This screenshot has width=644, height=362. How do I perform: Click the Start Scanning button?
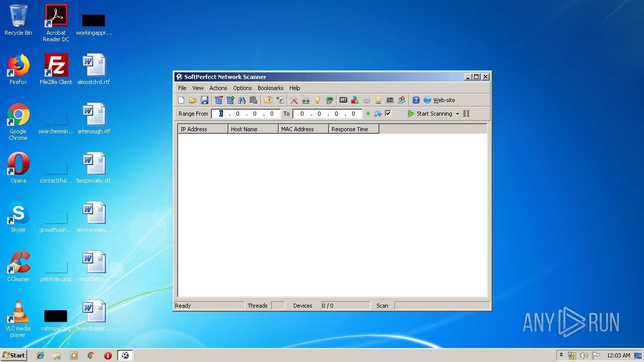[430, 114]
